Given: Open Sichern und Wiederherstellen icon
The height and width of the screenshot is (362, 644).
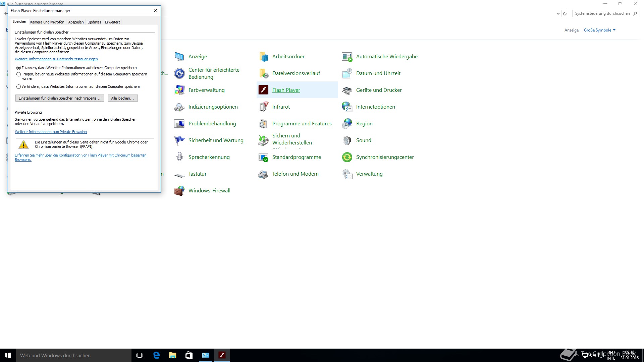Looking at the screenshot, I should point(263,140).
